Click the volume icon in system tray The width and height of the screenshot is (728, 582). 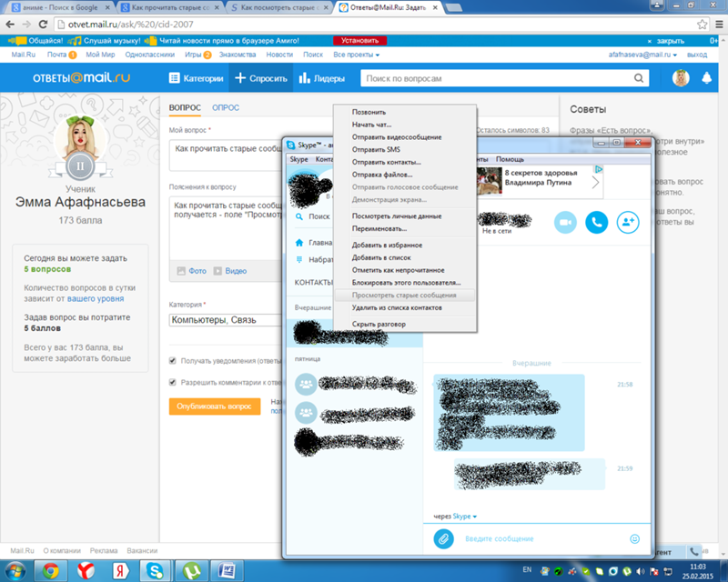coord(641,571)
